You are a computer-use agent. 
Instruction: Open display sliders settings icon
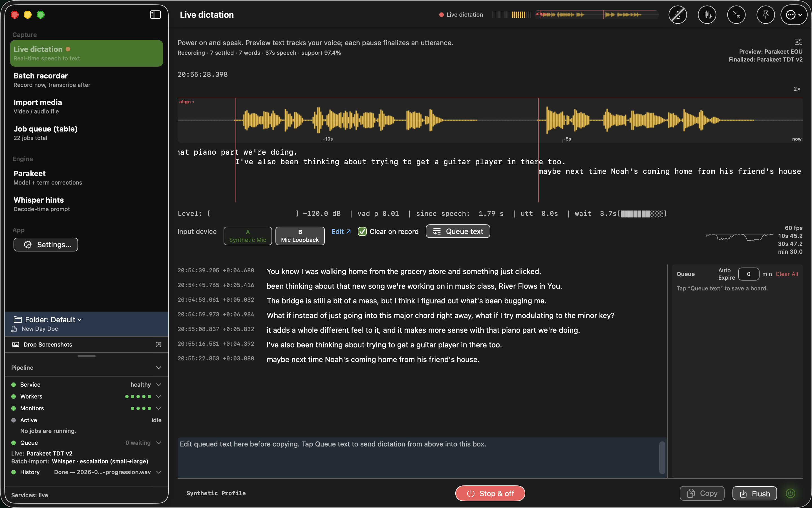[798, 42]
